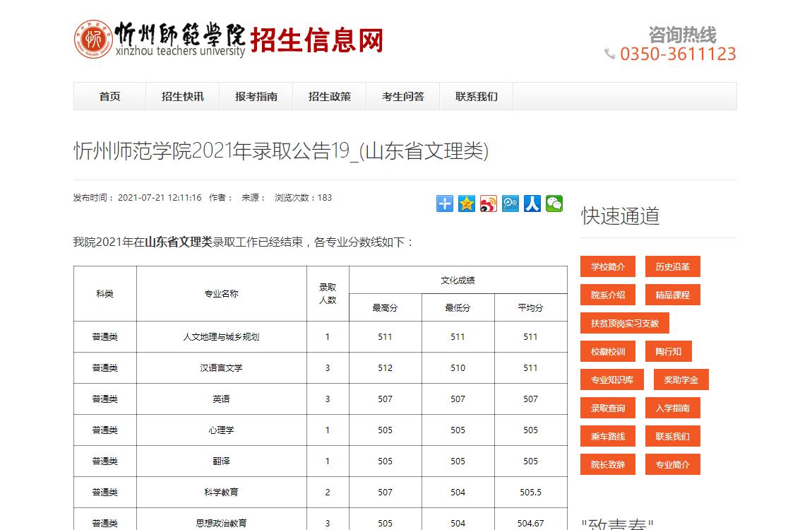This screenshot has width=812, height=530.
Task: Select 考生问答 in navigation bar
Action: point(403,96)
